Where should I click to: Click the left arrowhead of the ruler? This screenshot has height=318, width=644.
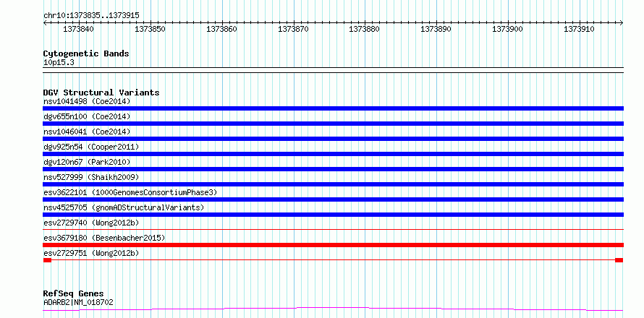tap(45, 23)
